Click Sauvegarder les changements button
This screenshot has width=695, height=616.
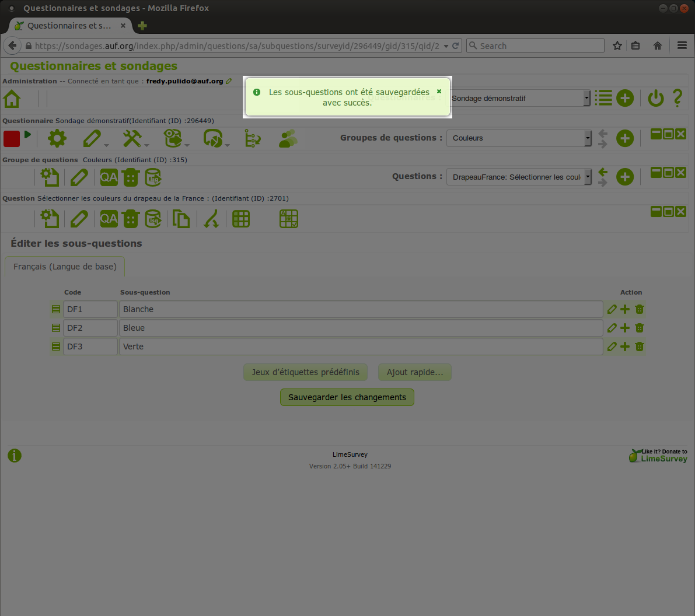347,397
